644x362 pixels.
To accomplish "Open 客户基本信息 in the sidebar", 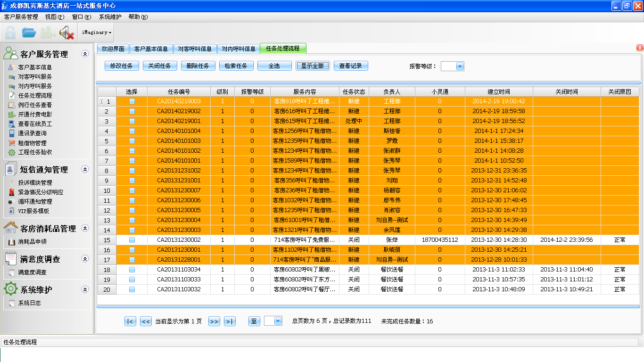I will (x=35, y=67).
